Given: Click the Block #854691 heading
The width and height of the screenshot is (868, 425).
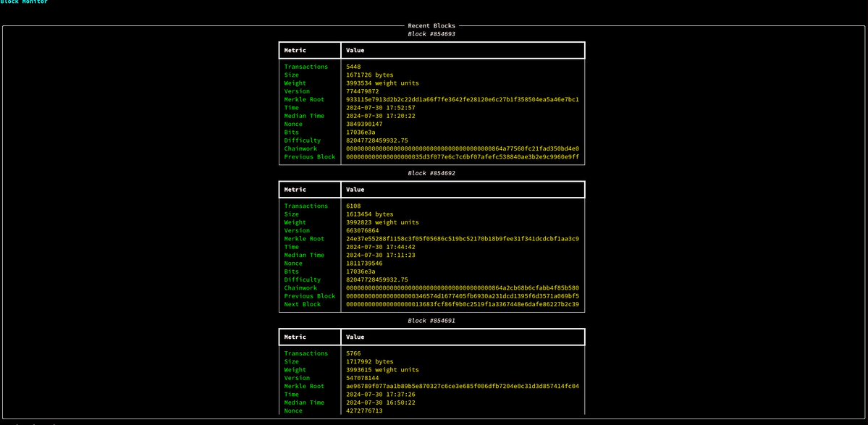Looking at the screenshot, I should [431, 321].
